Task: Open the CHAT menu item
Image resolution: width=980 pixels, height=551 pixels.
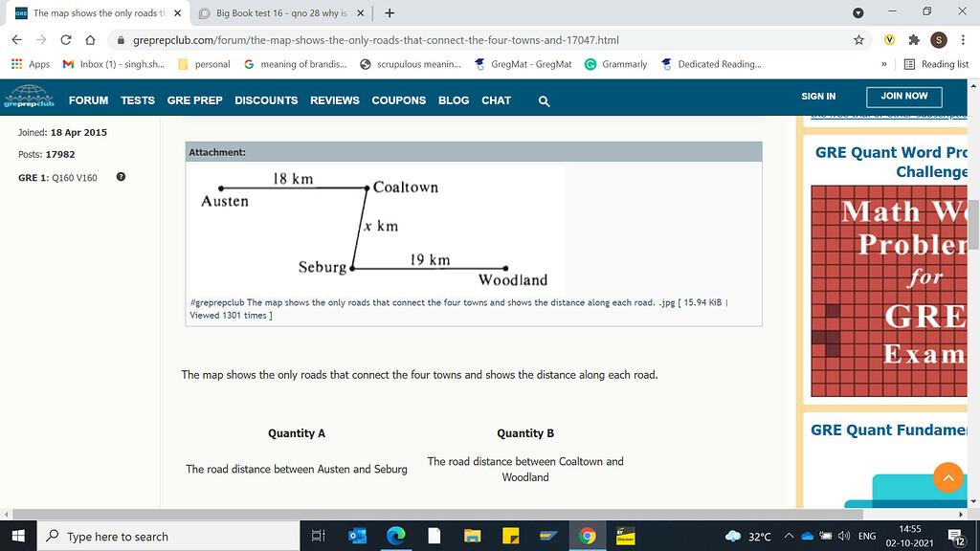Action: [x=497, y=100]
